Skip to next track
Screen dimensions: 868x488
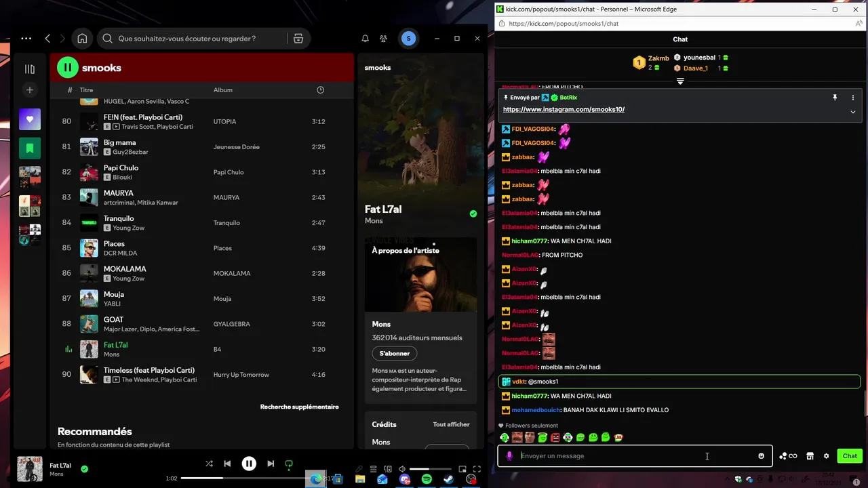271,464
